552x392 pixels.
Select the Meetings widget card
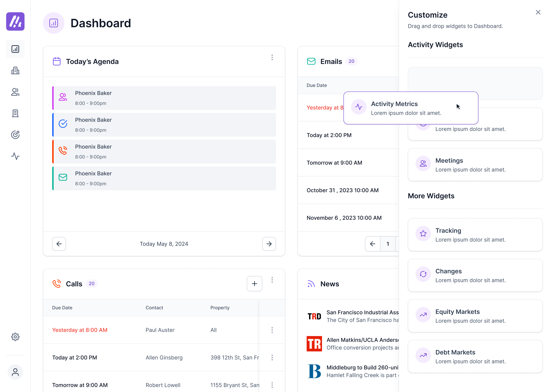475,165
